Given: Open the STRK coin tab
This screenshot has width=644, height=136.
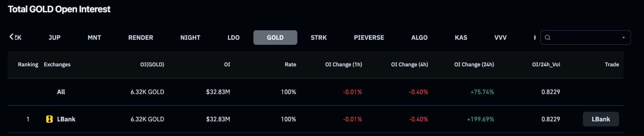Looking at the screenshot, I should [318, 38].
